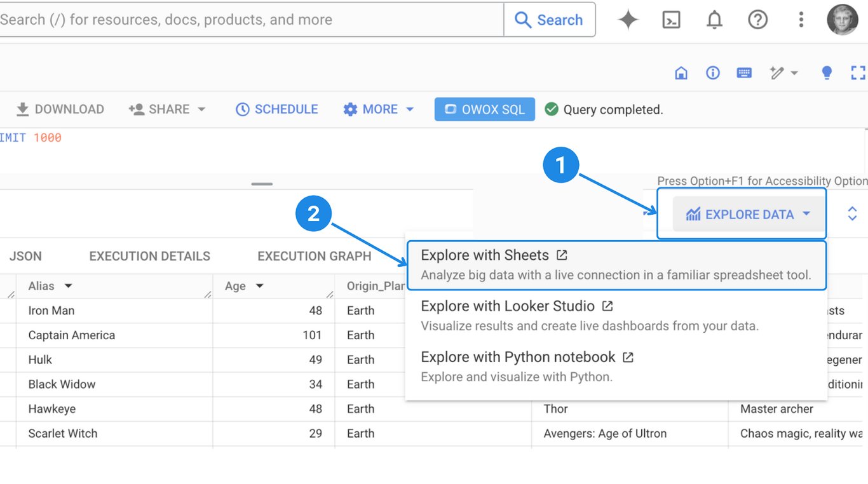
Task: Open the help question mark icon
Action: [x=757, y=20]
